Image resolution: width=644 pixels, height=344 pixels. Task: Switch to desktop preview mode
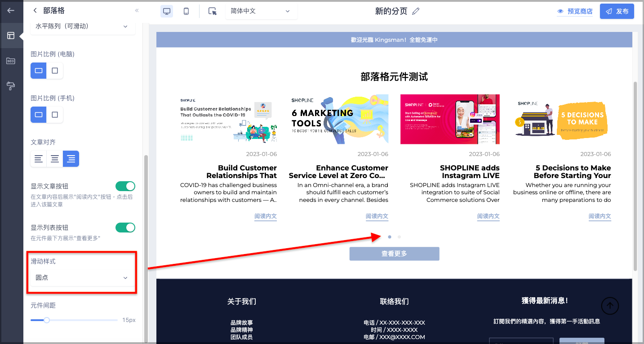coord(167,11)
